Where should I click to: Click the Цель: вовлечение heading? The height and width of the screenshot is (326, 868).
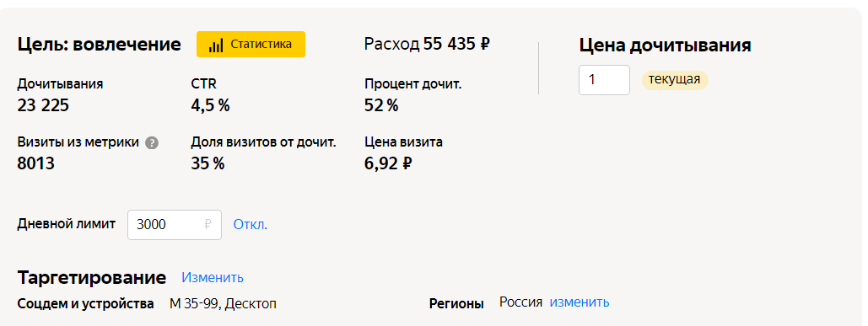pos(99,45)
